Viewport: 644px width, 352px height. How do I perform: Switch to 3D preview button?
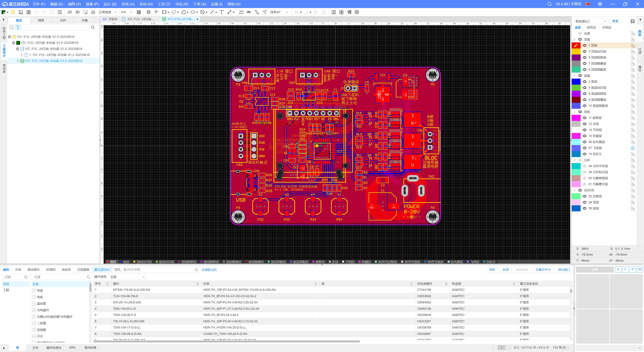point(77,12)
